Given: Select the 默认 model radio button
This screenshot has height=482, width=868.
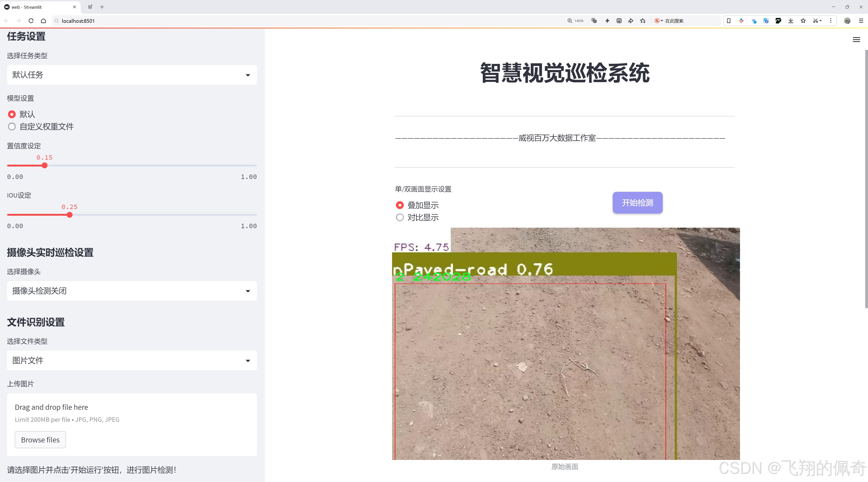Looking at the screenshot, I should pyautogui.click(x=12, y=114).
